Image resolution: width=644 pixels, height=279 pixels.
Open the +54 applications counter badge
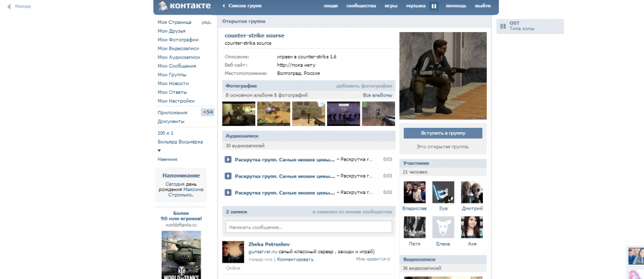[x=208, y=112]
